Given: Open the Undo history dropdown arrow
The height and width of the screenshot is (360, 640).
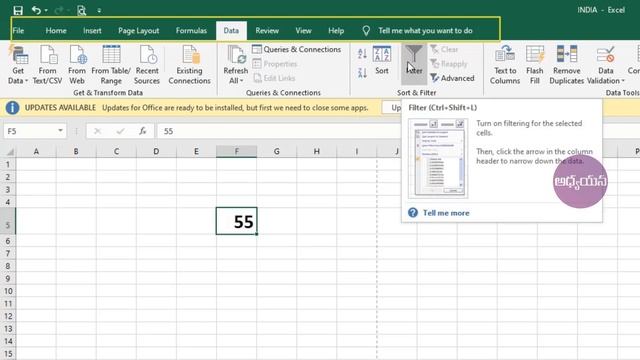Looking at the screenshot, I should (x=46, y=10).
